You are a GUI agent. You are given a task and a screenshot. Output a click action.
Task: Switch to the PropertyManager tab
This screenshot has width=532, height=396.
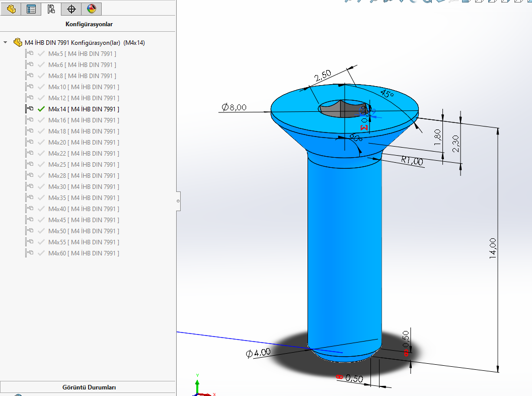31,9
